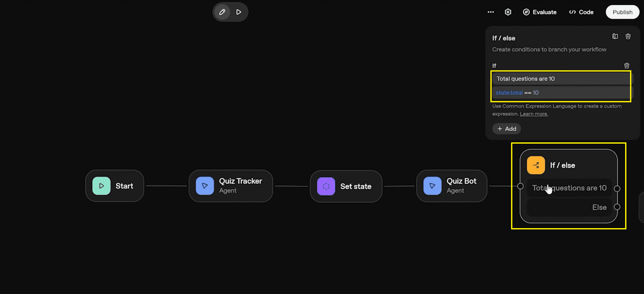The height and width of the screenshot is (294, 644).
Task: Click the Quiz Tracker agent icon
Action: pos(204,186)
